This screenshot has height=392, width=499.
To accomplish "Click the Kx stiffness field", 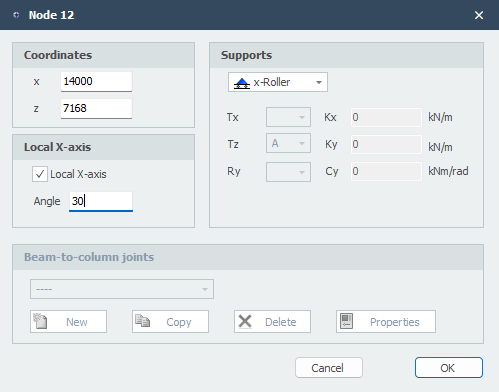I will 386,117.
